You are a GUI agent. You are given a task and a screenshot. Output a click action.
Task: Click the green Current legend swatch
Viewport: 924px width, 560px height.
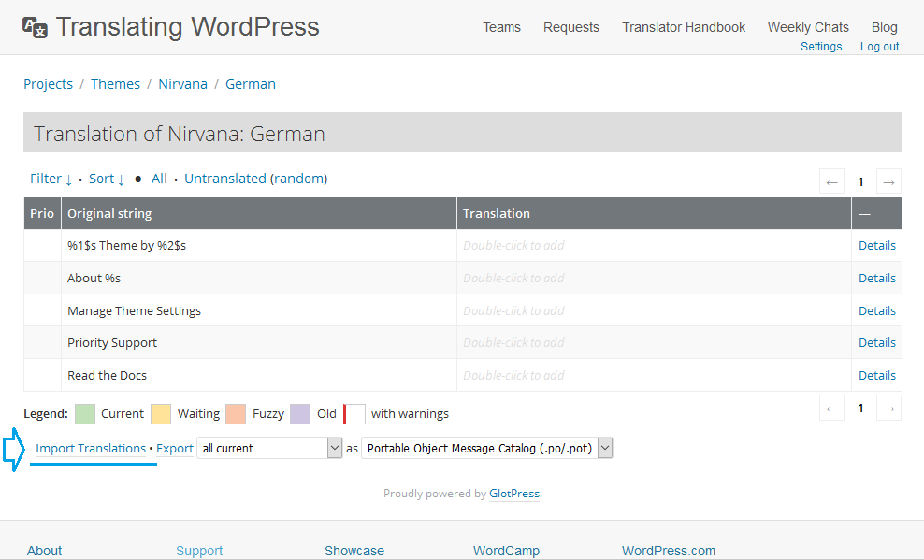85,414
